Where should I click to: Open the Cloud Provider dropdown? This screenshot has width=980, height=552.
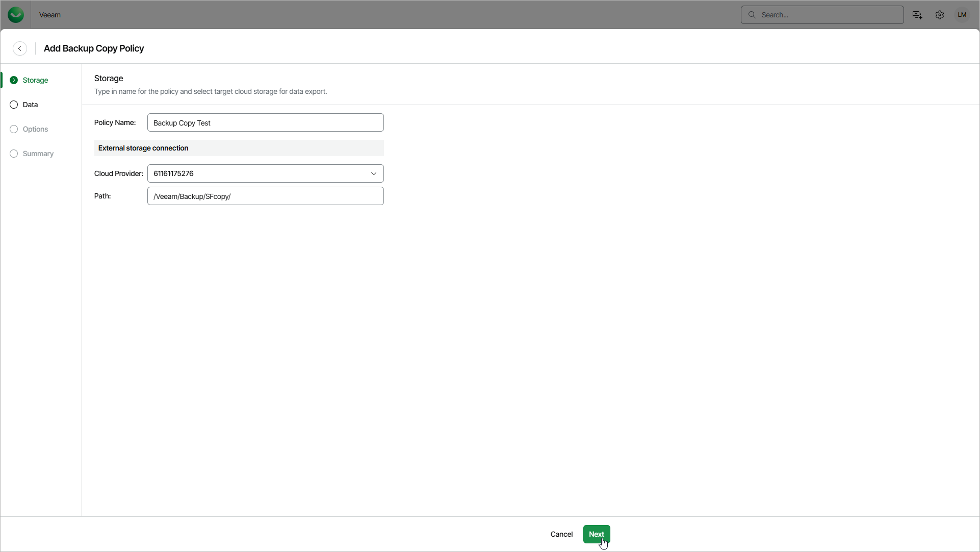(265, 173)
